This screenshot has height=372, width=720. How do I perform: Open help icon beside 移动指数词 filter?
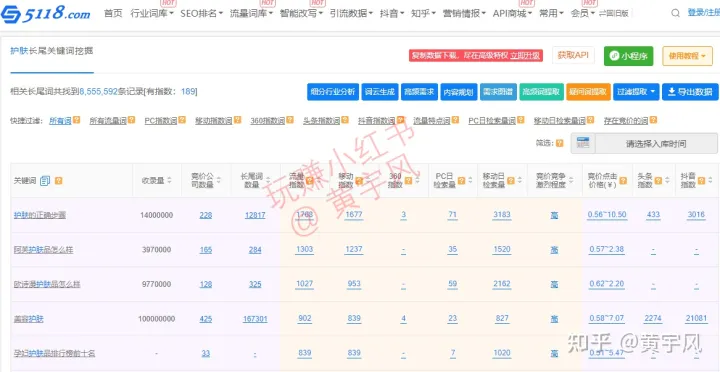[x=237, y=120]
